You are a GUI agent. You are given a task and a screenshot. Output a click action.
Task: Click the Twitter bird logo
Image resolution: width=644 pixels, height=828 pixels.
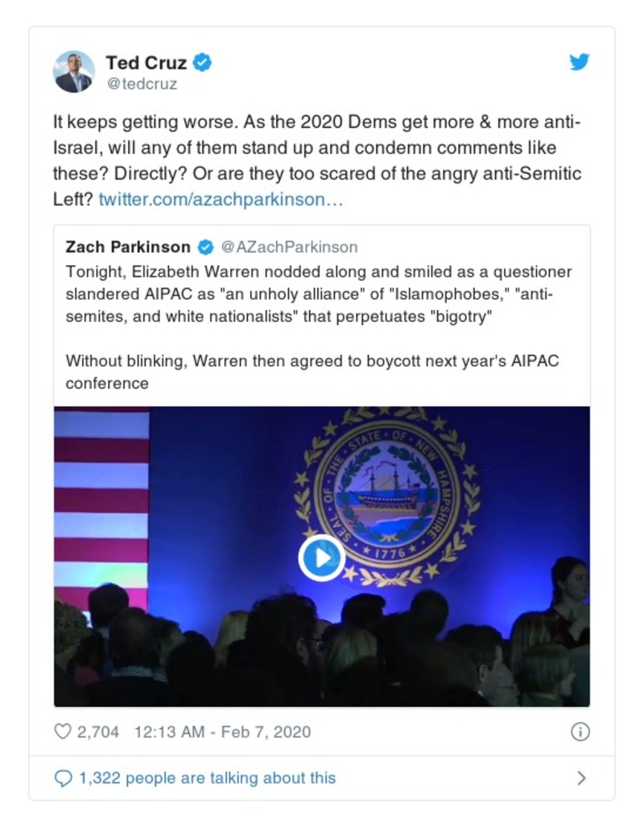[578, 61]
